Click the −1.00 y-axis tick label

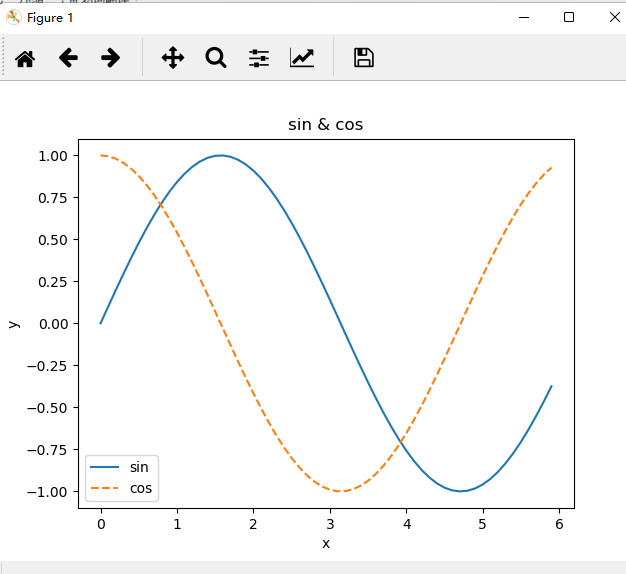pos(47,492)
